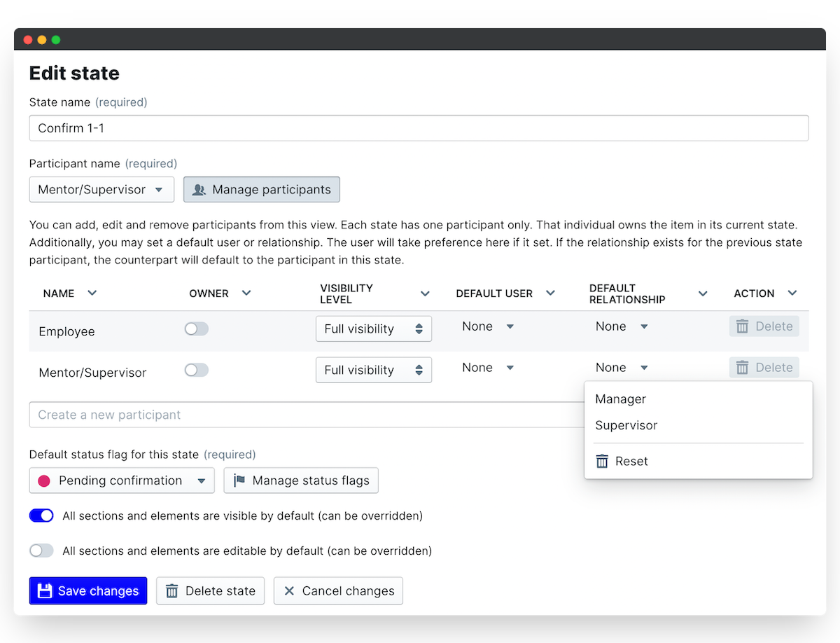Toggle the owner switch for Employee

197,329
